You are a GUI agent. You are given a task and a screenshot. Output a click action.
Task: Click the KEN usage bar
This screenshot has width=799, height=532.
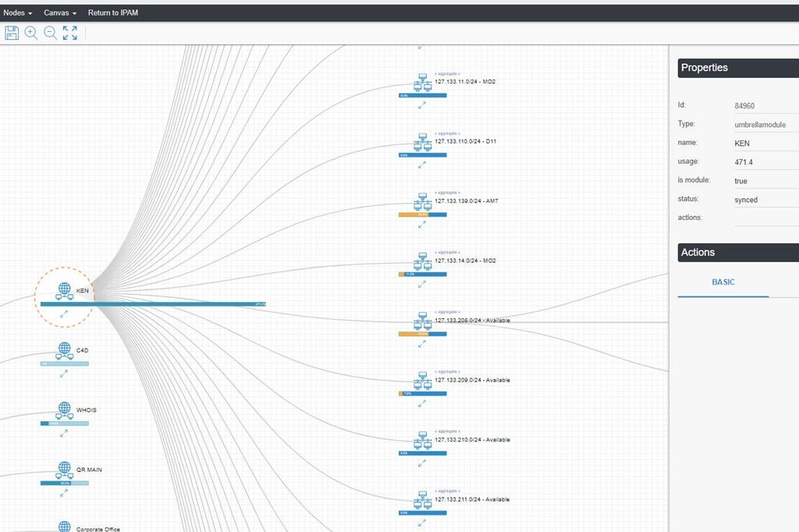click(154, 304)
